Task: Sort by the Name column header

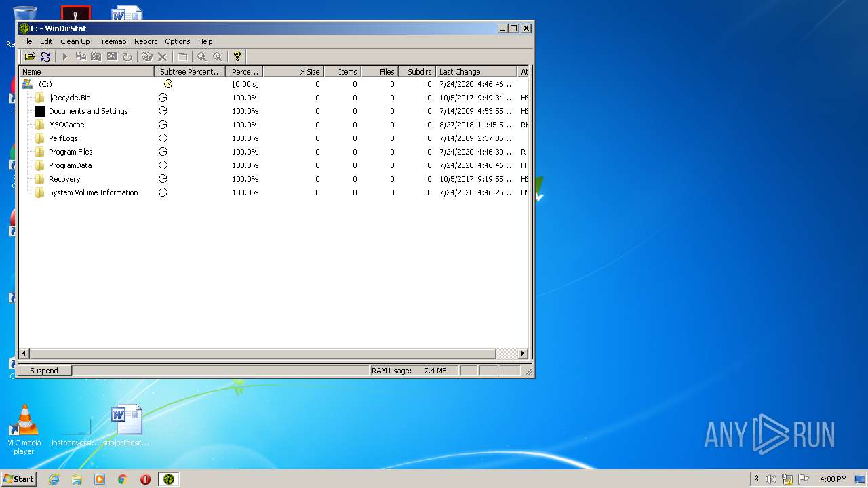Action: (x=87, y=72)
